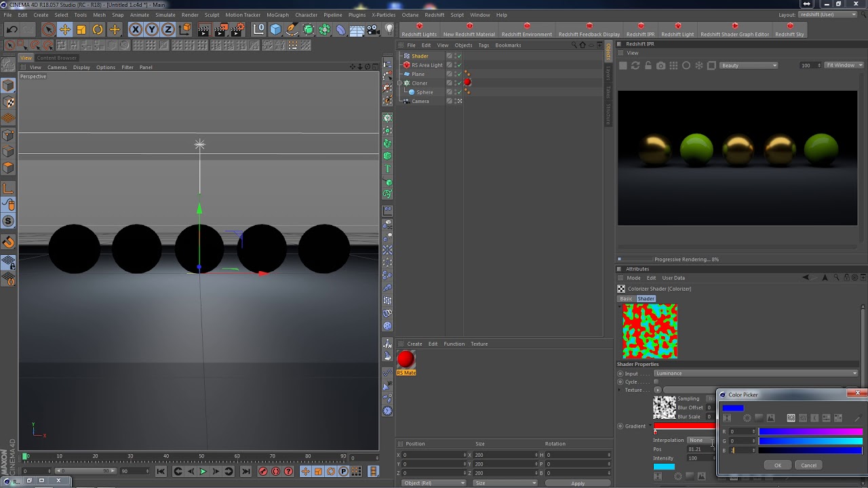Viewport: 868px width, 488px height.
Task: Open the Beauty AOV dropdown
Action: (x=749, y=65)
